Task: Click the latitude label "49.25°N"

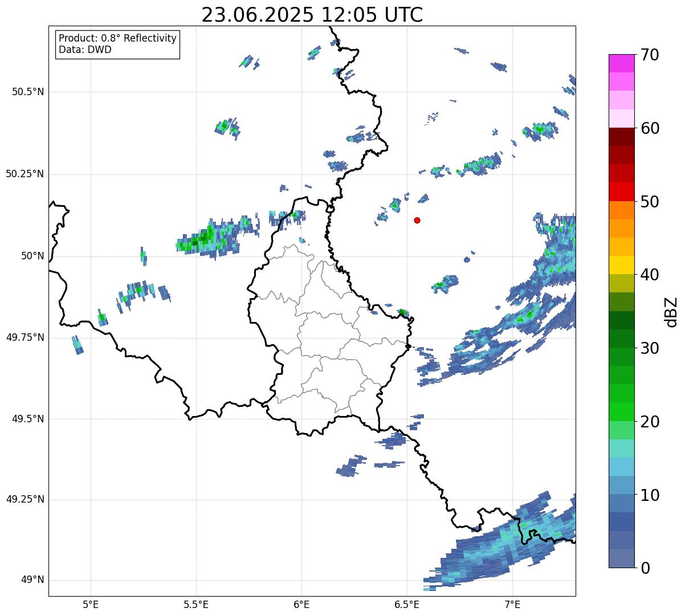Action: [25, 499]
